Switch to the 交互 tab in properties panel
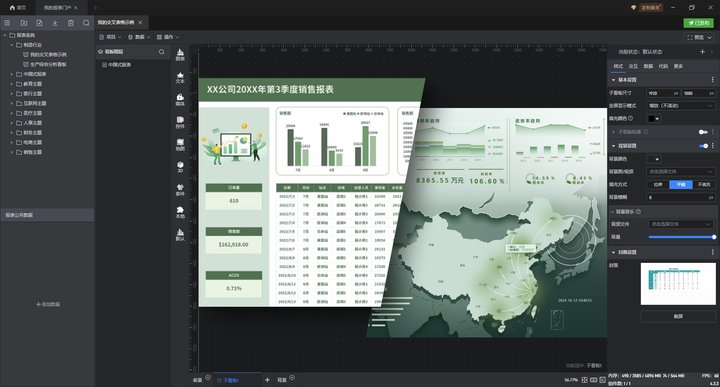 click(x=633, y=66)
